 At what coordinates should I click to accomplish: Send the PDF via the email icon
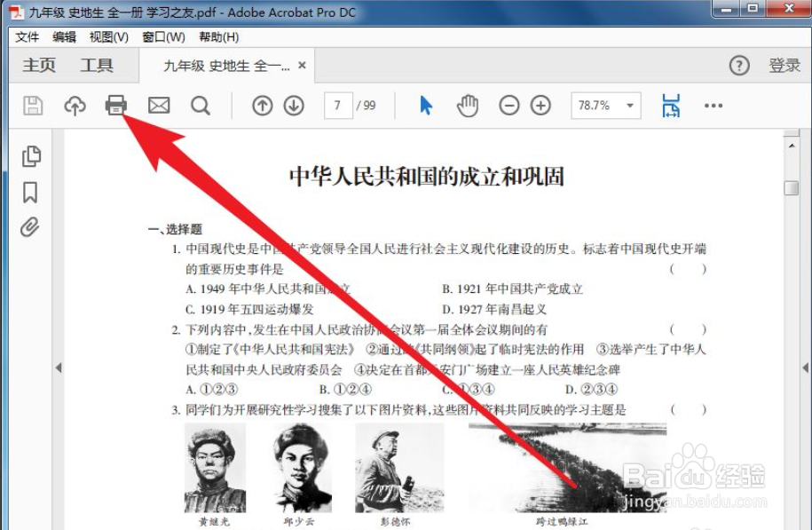[x=158, y=105]
